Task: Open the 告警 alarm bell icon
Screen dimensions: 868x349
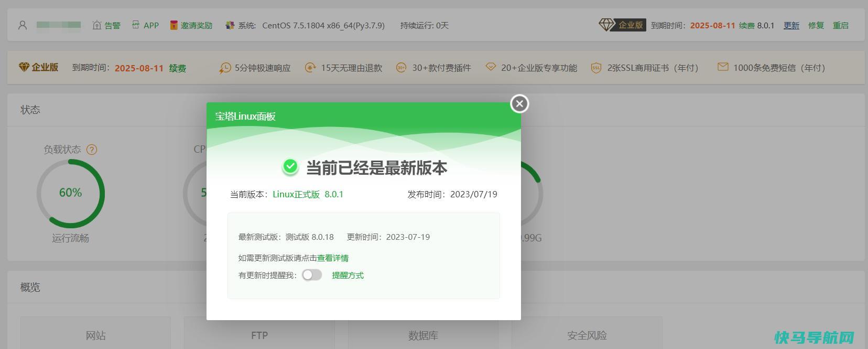Action: coord(97,25)
